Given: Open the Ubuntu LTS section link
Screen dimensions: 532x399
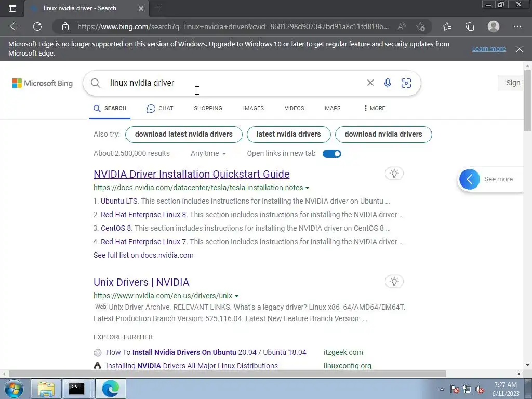Looking at the screenshot, I should (119, 201).
